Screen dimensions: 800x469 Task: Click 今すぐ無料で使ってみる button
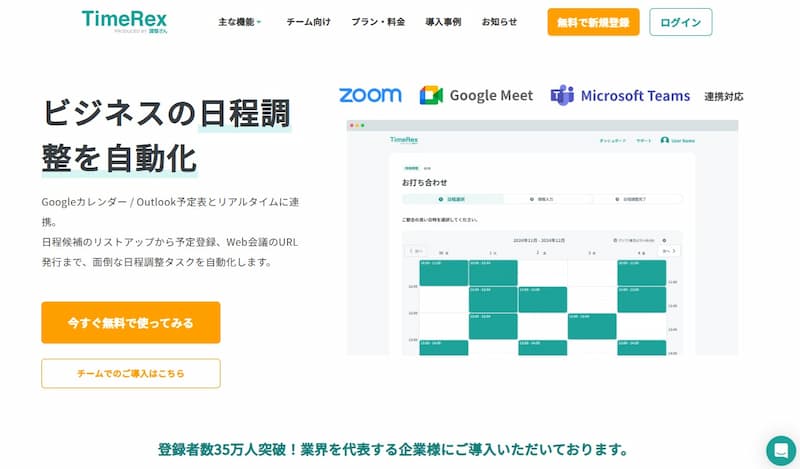coord(131,323)
